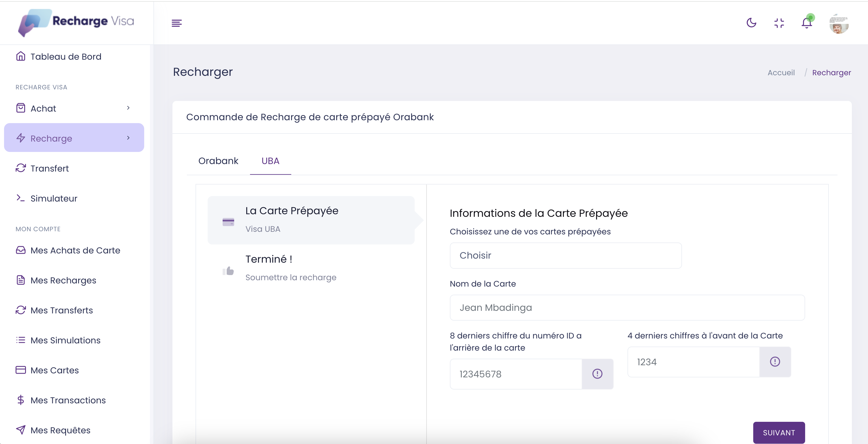The image size is (868, 444).
Task: Click the Nom de la Carte field
Action: coord(627,308)
